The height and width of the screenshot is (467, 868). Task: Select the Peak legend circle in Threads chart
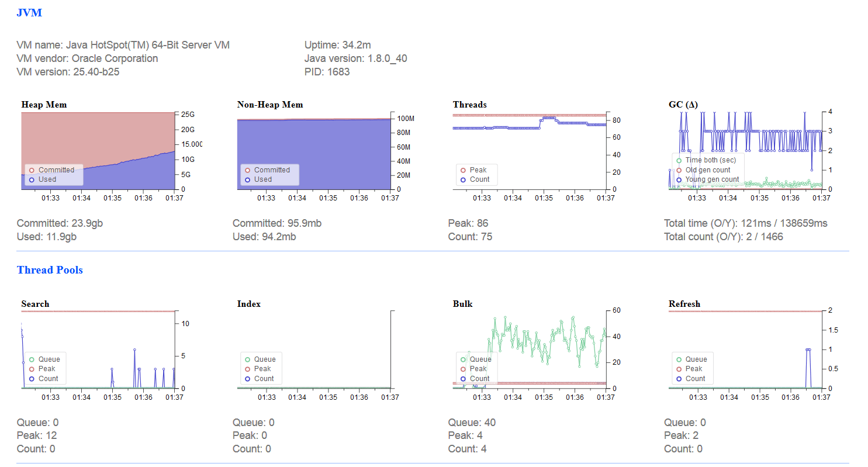click(463, 170)
